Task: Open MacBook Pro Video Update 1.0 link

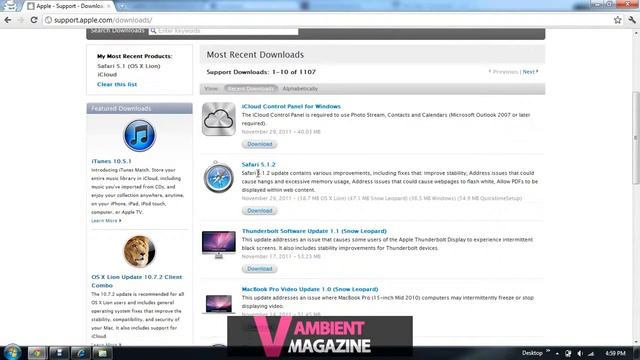Action: (310, 289)
